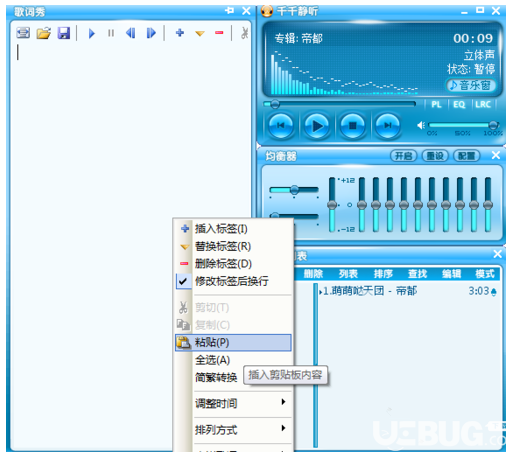Expand the 调整时间 submenu

click(233, 403)
